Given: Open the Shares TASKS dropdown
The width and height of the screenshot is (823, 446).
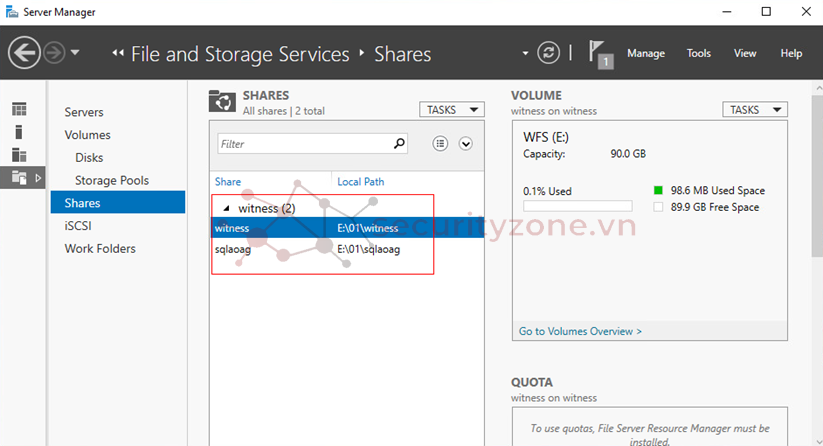Looking at the screenshot, I should coord(451,109).
